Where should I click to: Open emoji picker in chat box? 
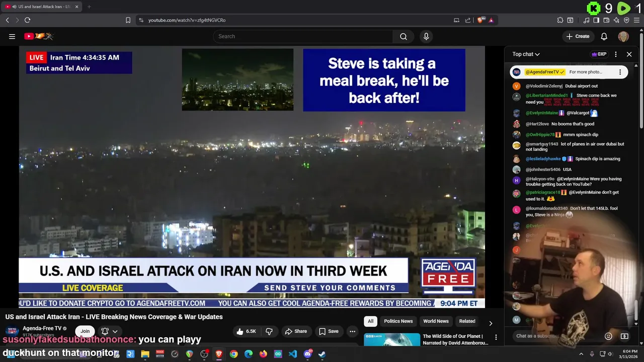coord(608,336)
